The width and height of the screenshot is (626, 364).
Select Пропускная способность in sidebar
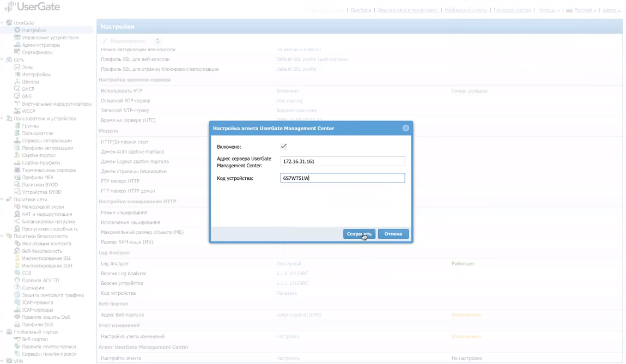point(50,229)
